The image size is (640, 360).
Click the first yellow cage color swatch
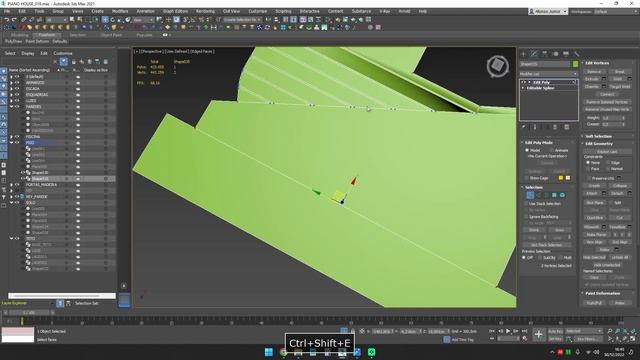(x=561, y=178)
